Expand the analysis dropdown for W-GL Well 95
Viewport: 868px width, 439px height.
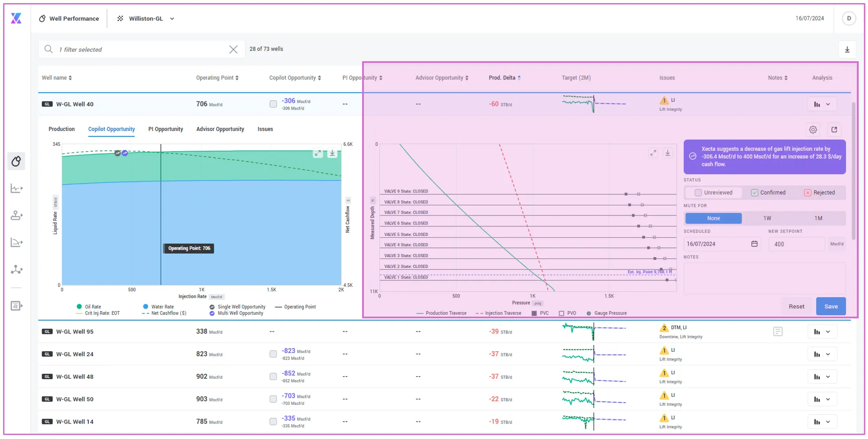822,332
